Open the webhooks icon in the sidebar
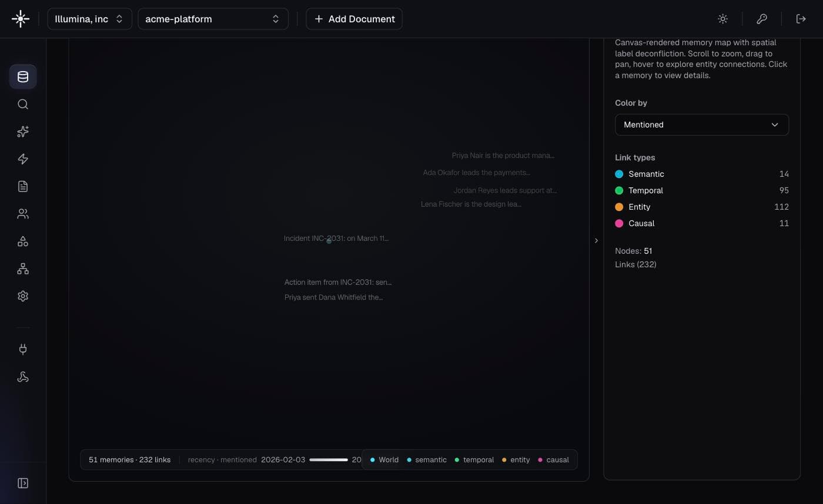The height and width of the screenshot is (504, 823). (x=23, y=377)
